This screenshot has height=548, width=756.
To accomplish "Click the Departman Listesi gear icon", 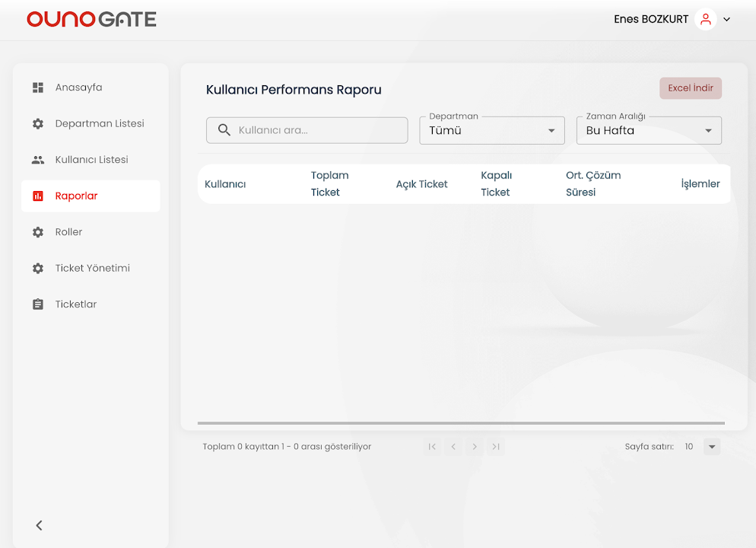I will [38, 123].
